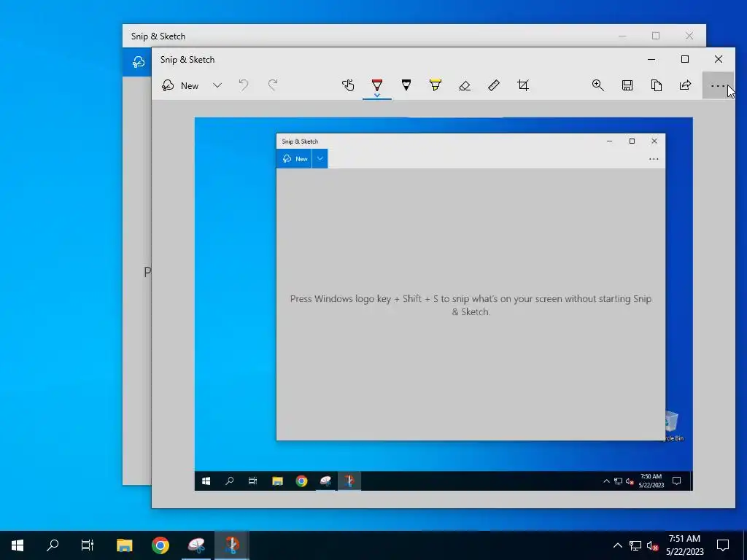Click the New snip button

[x=181, y=86]
